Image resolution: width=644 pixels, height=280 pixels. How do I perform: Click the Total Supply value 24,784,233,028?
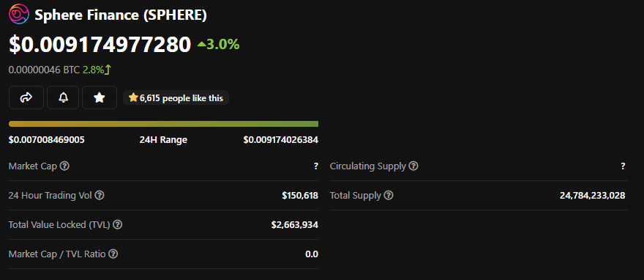[x=592, y=195]
